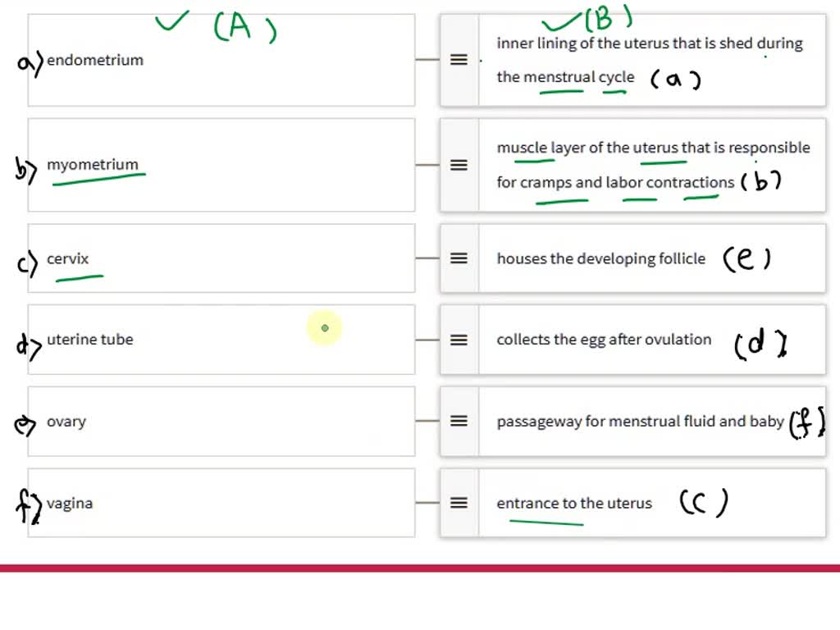
Task: Select the drag handle for the muscle layer description
Action: [459, 165]
